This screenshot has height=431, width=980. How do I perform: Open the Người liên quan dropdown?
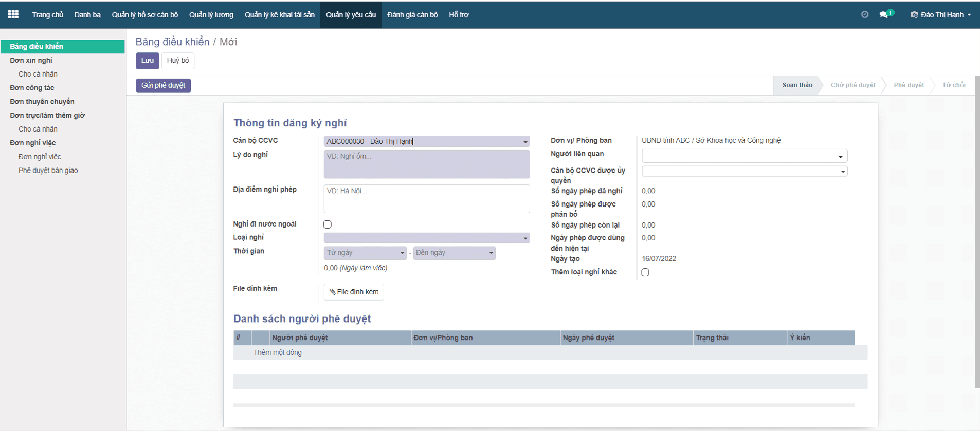click(x=744, y=156)
